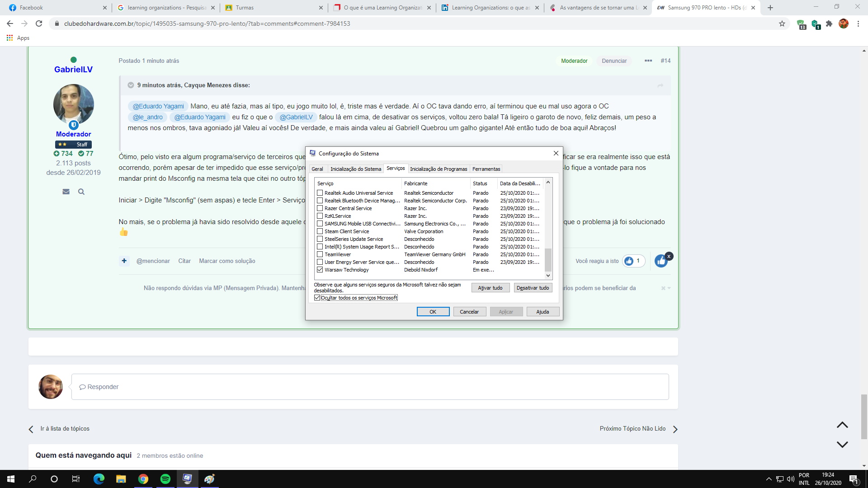
Task: Collapse the signature with the X arrow
Action: pos(665,288)
